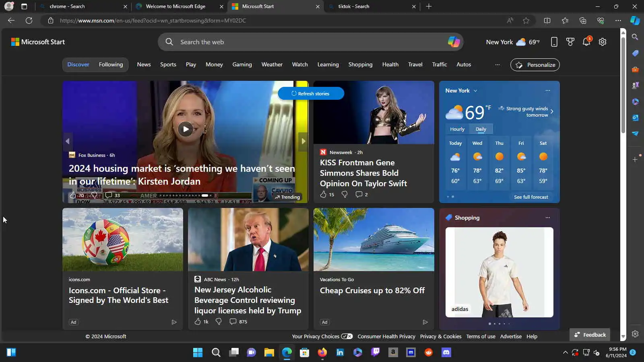Image resolution: width=644 pixels, height=362 pixels.
Task: Show hidden system tray icons
Action: point(566,353)
